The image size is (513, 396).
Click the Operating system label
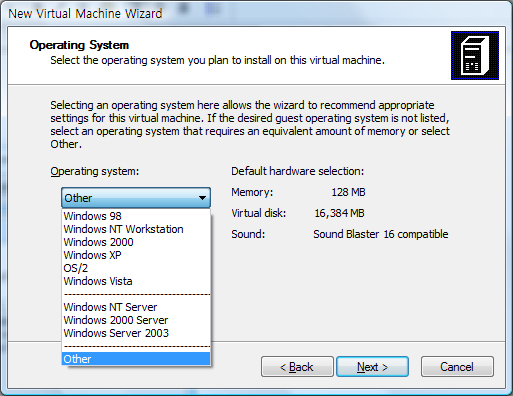pyautogui.click(x=95, y=171)
